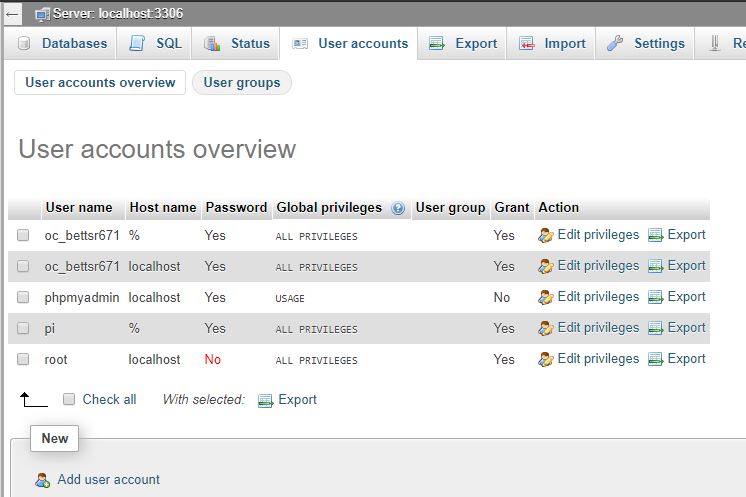
Task: Click the Grant column header
Action: (511, 207)
